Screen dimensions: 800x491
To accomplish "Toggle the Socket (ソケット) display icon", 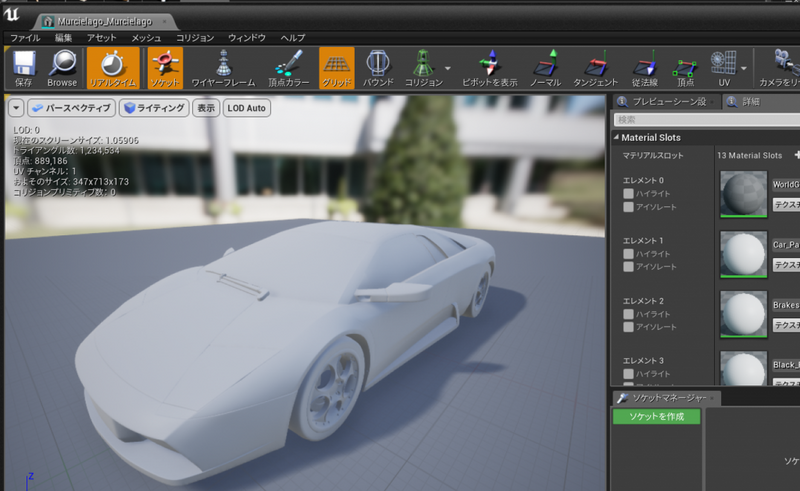I will (x=165, y=68).
